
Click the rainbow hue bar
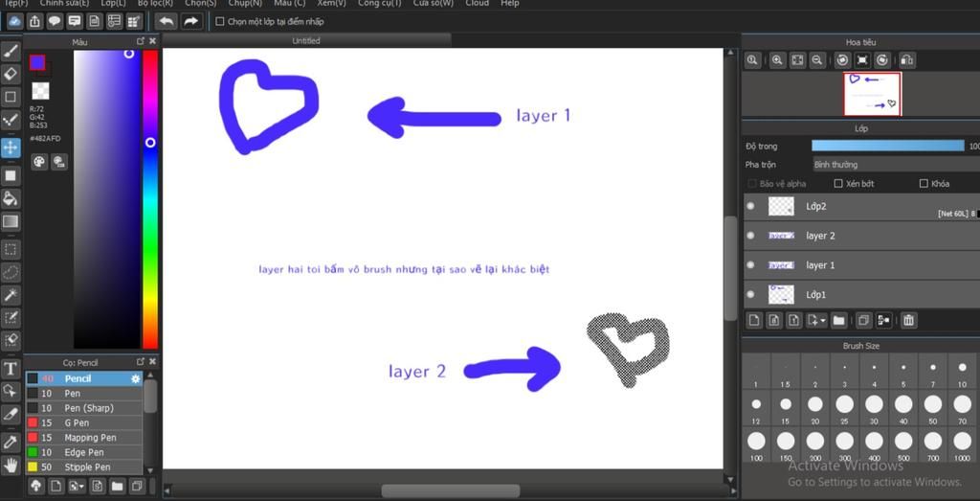pos(150,199)
